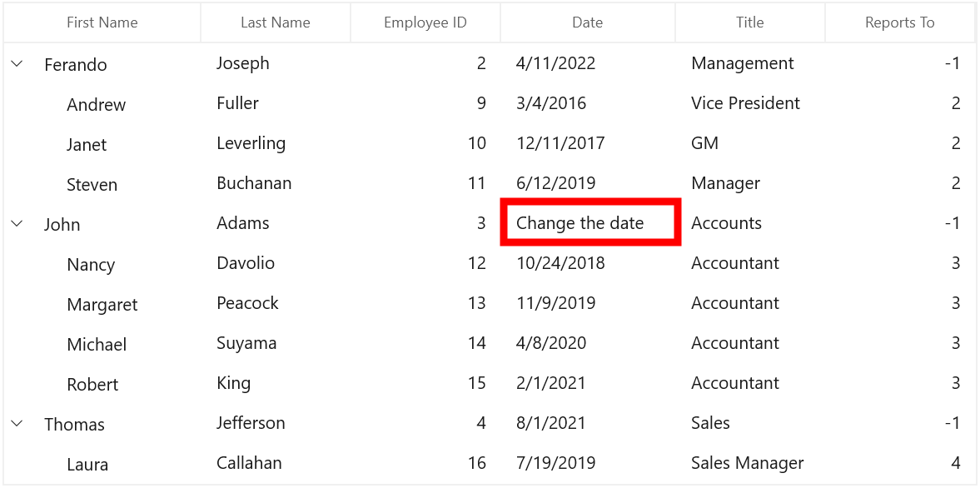This screenshot has width=980, height=488.
Task: Click the Sales title cell
Action: pyautogui.click(x=710, y=423)
